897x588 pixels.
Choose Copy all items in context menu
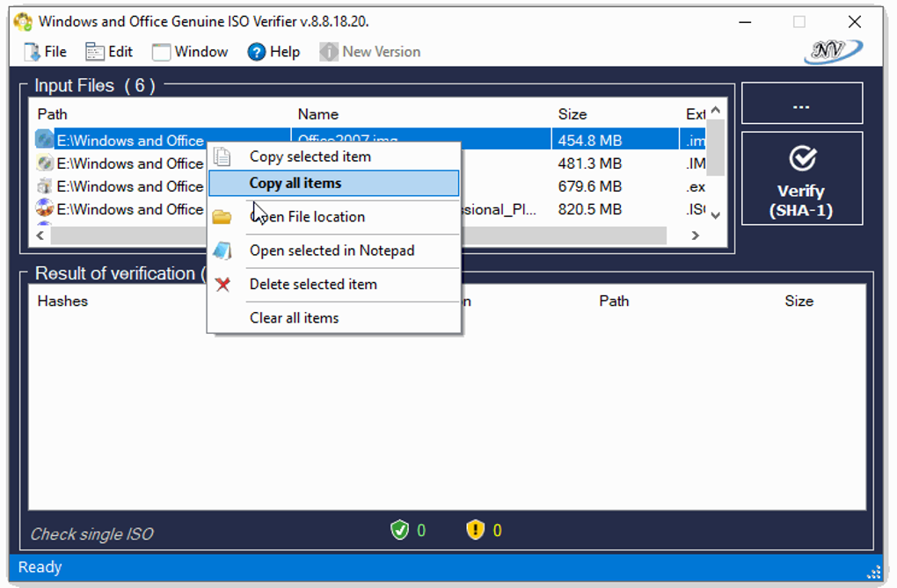coord(334,183)
